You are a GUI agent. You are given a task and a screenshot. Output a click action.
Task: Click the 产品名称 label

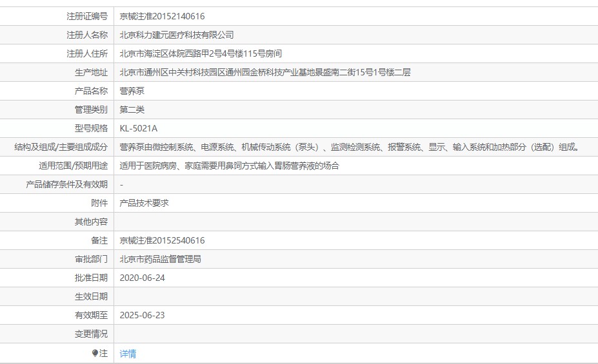[x=91, y=91]
